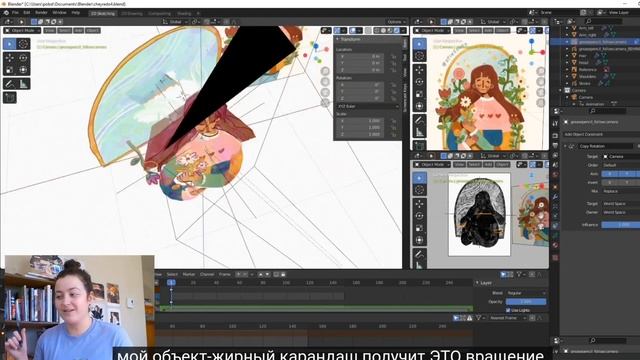
Task: Activate the Rotate tool in main viewport
Action: [23, 58]
